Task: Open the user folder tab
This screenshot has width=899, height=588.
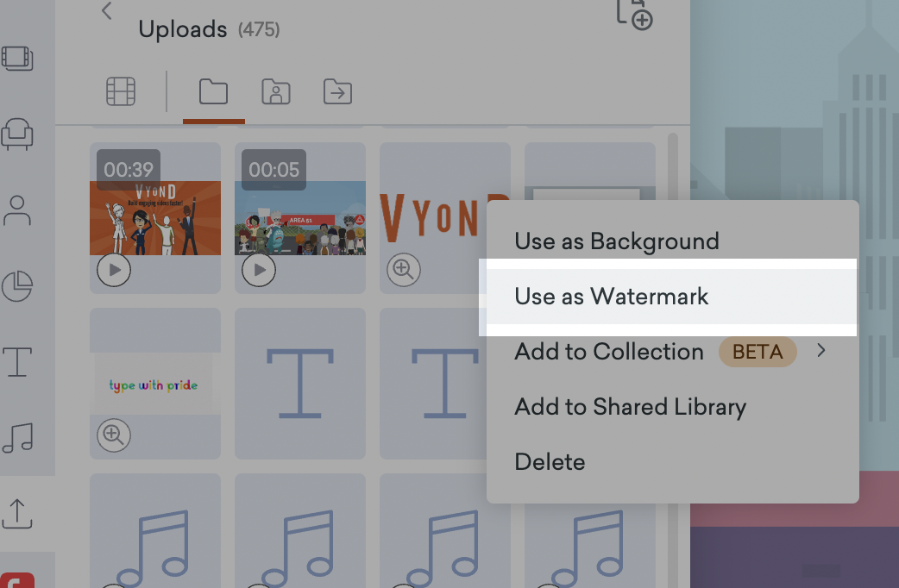Action: (x=276, y=91)
